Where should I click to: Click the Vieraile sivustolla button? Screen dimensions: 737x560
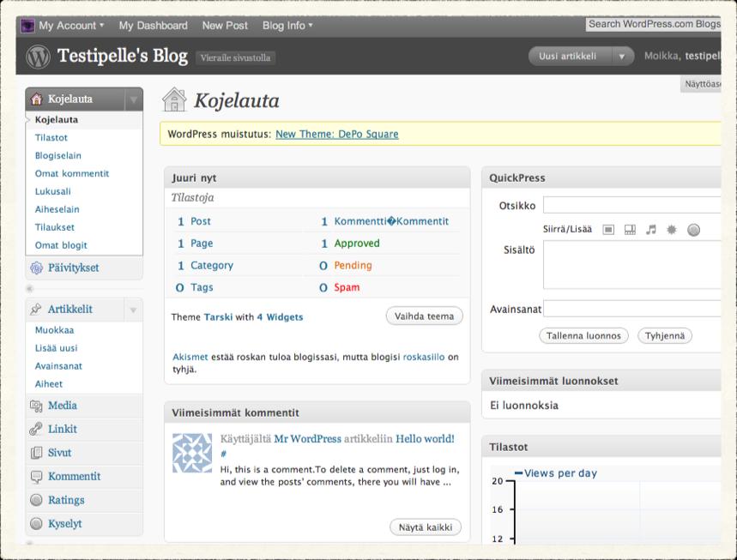(235, 57)
